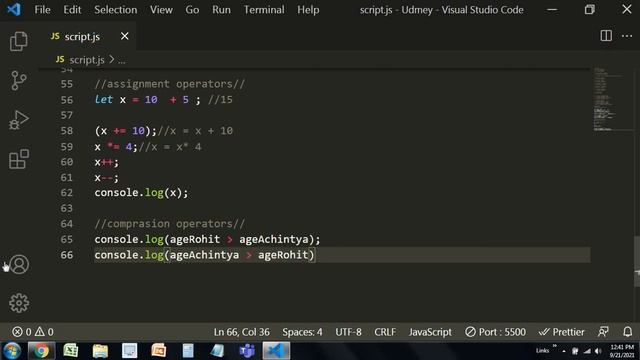Open the notifications bell

tap(628, 332)
